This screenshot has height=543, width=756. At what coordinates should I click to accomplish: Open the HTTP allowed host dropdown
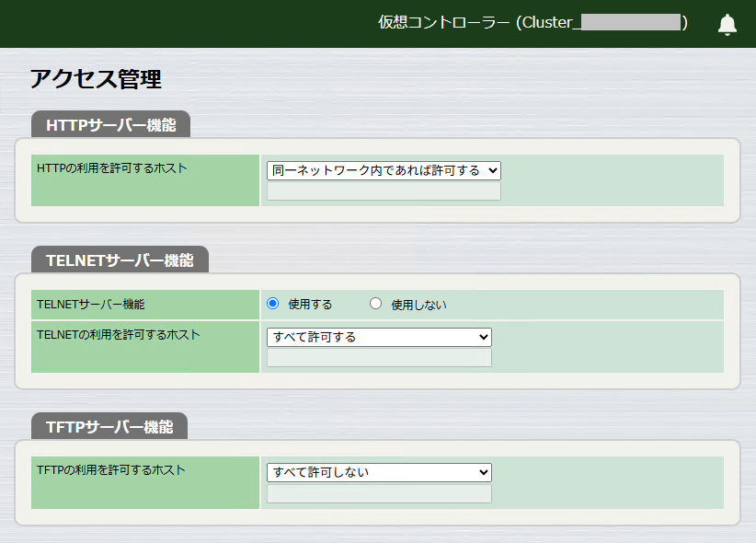click(x=384, y=170)
